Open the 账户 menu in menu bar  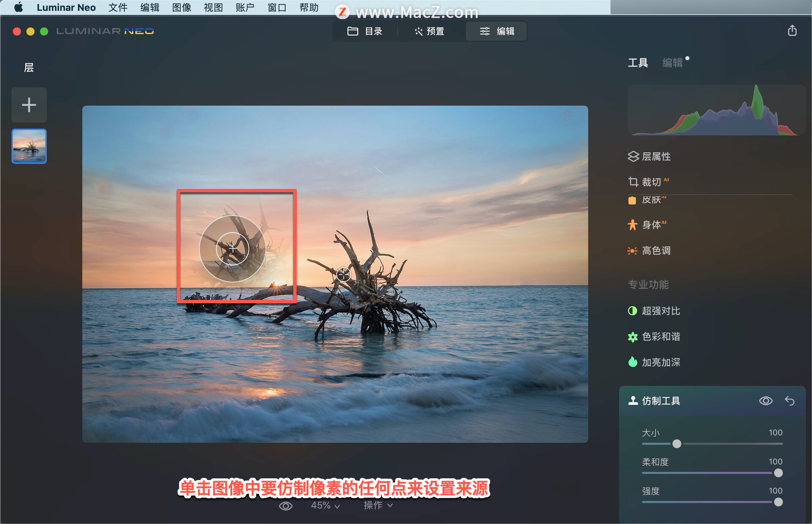pyautogui.click(x=245, y=7)
